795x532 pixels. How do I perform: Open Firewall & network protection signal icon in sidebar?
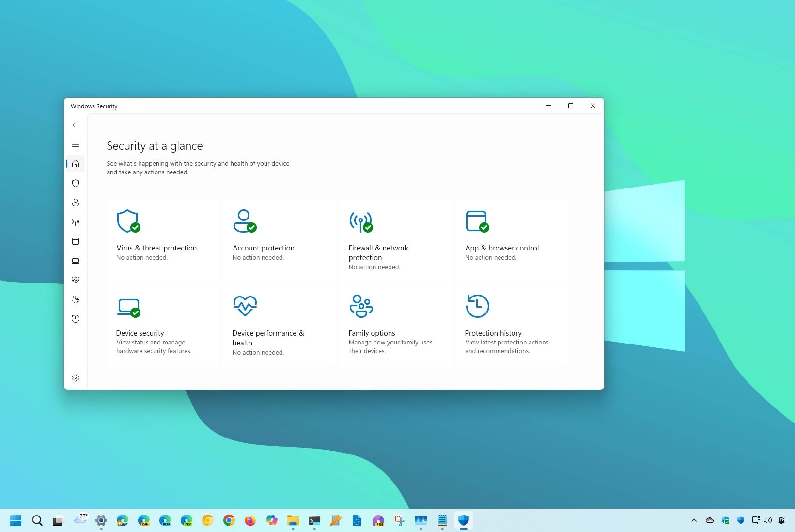[x=76, y=222]
